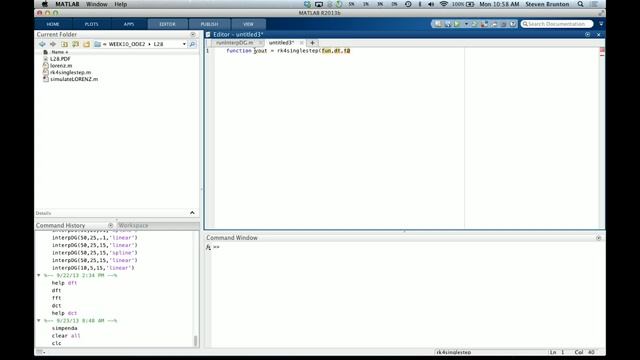
Task: Add a new editor tab with plus button
Action: (313, 42)
